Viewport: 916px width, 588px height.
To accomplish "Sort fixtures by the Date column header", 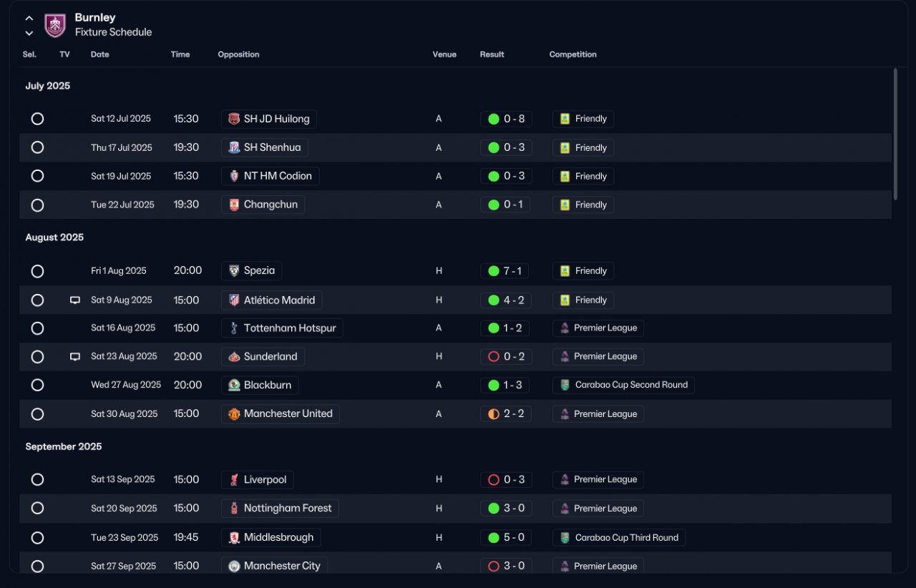I will 100,54.
